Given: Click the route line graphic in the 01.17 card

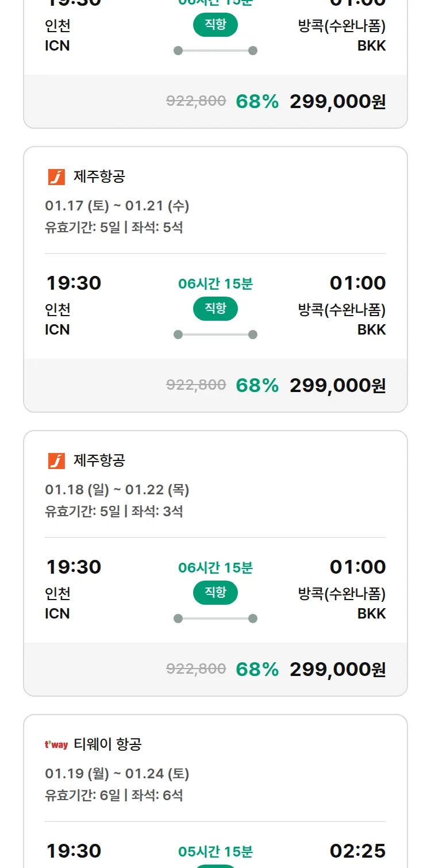Looking at the screenshot, I should point(215,335).
